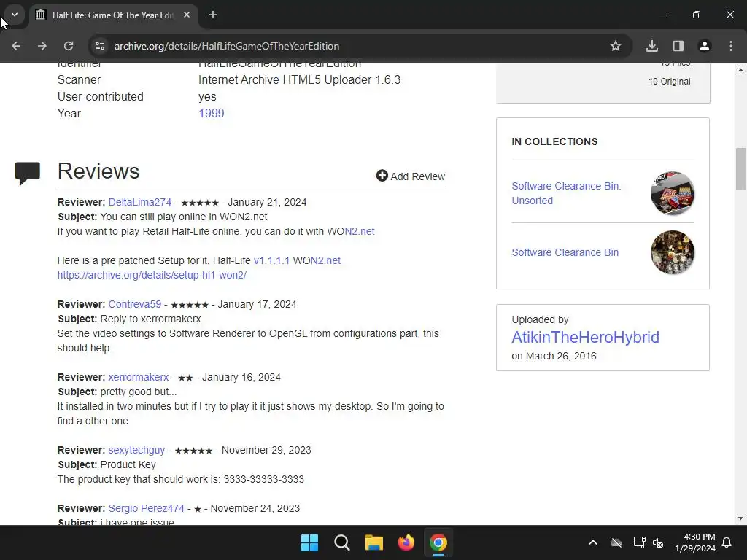747x560 pixels.
Task: Click the product key text 3333-33333-3333
Action: click(x=263, y=479)
